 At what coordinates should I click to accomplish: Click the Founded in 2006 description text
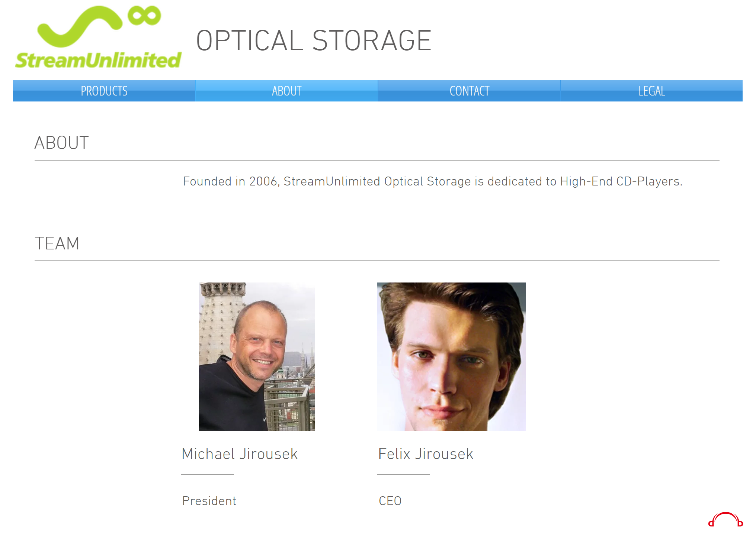tap(433, 181)
